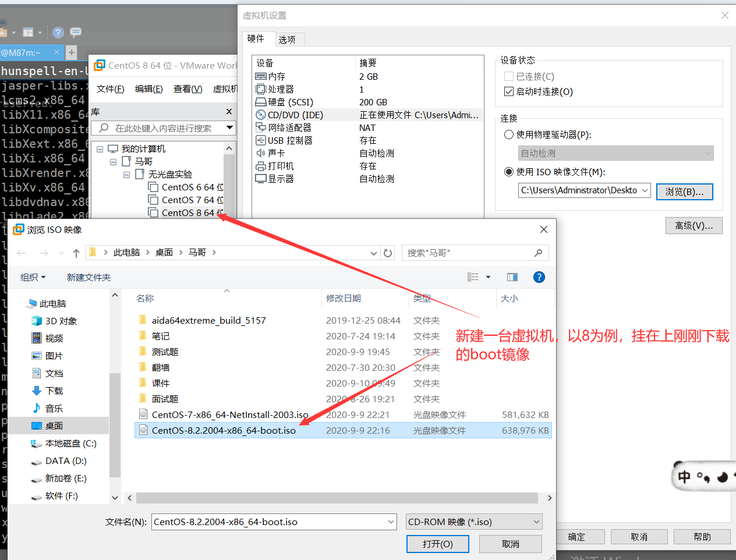Toggle the preview pane icon

(512, 277)
